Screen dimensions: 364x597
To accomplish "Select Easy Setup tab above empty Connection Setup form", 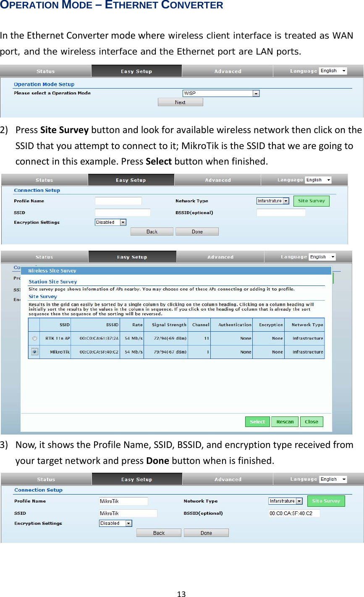I will [131, 180].
